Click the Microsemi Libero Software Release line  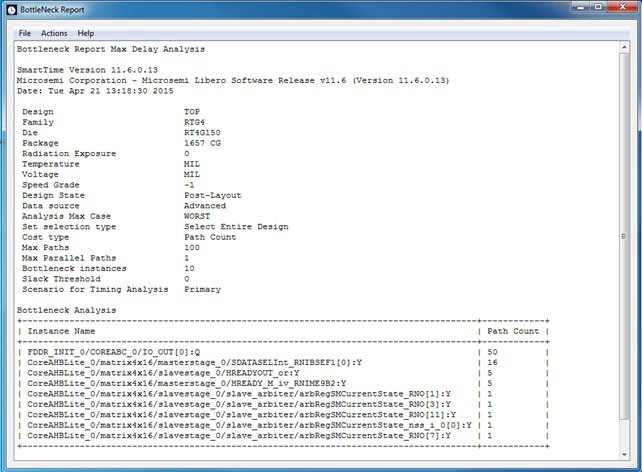pos(233,81)
